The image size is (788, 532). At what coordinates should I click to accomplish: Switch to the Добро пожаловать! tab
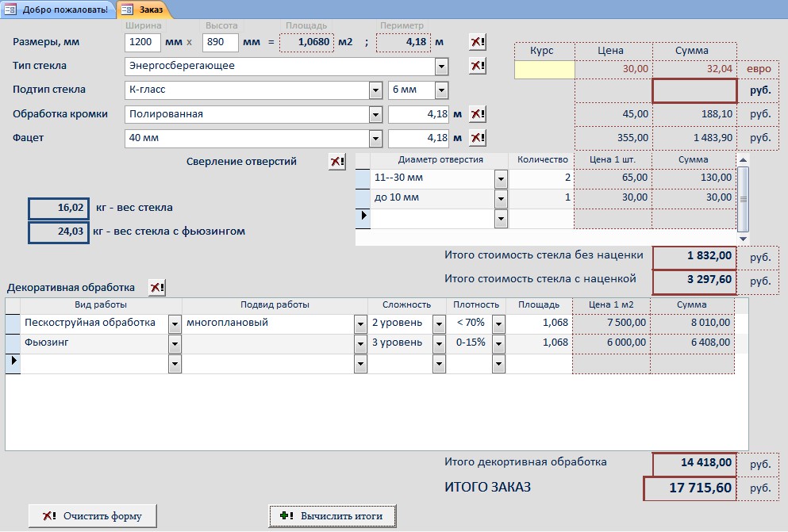pos(58,10)
